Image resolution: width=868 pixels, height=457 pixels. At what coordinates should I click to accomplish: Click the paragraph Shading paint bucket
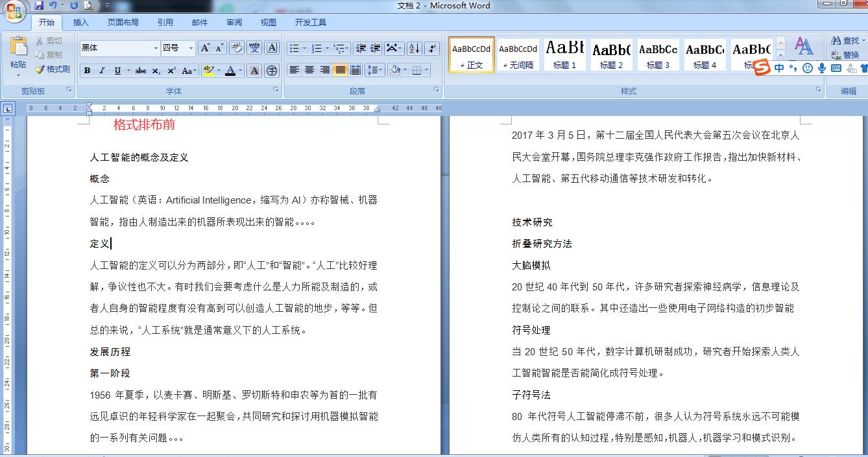pyautogui.click(x=394, y=70)
